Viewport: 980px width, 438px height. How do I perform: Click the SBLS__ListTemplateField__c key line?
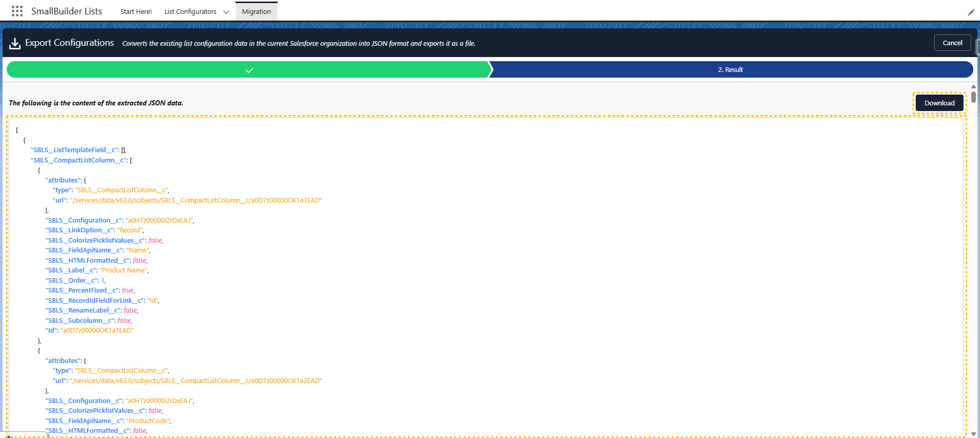pyautogui.click(x=78, y=150)
